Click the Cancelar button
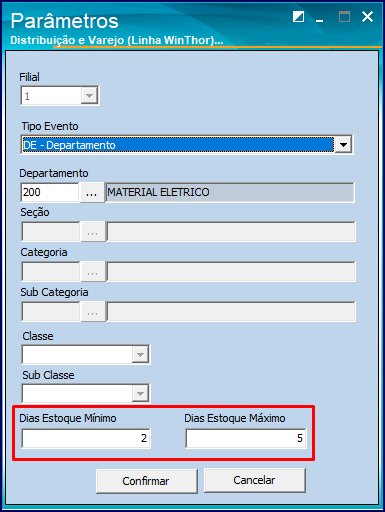Screen dimensions: 385x512 [255, 480]
